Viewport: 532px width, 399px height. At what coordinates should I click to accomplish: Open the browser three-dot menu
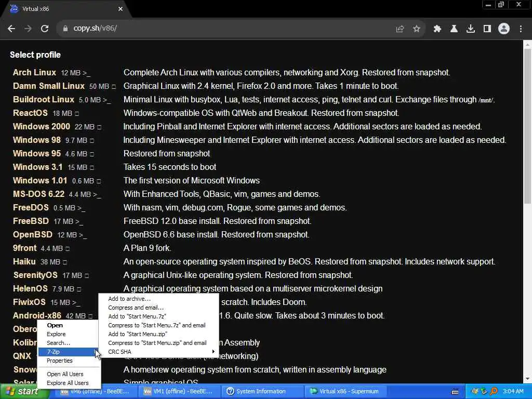521,29
